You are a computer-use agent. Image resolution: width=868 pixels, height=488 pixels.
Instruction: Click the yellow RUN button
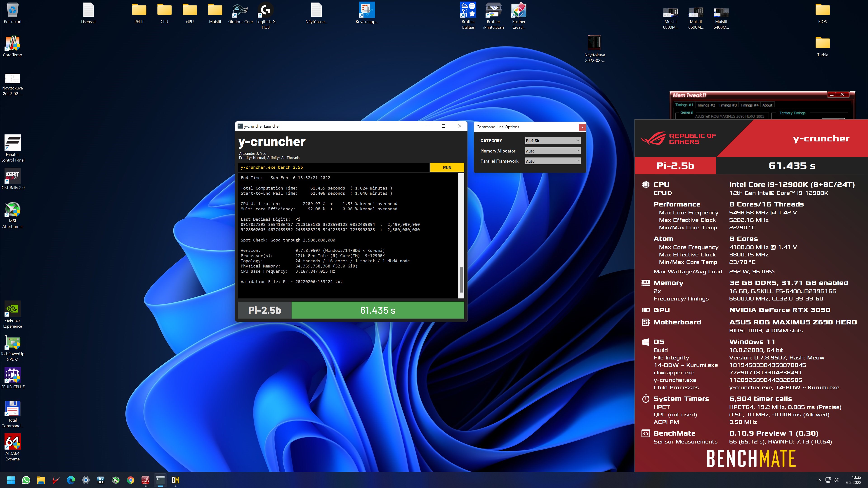(x=447, y=167)
